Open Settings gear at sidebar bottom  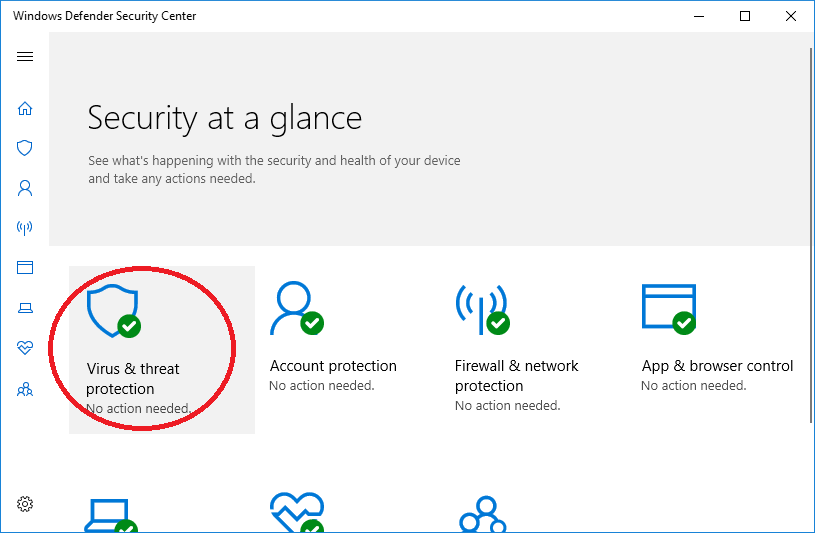(25, 503)
